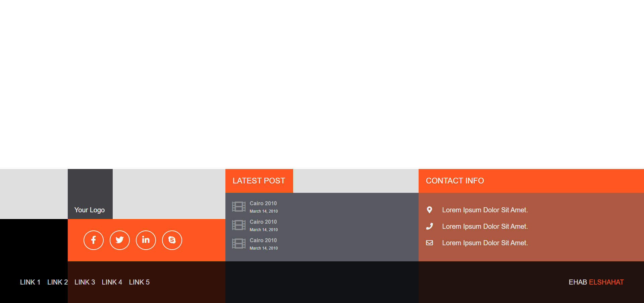Click the second post's film icon
The height and width of the screenshot is (303, 644).
(239, 225)
